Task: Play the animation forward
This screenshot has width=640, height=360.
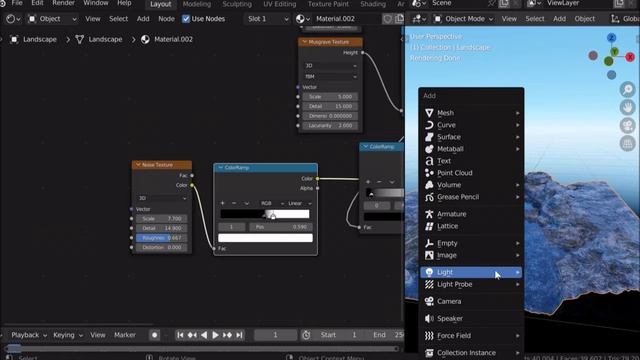Action: click(215, 335)
